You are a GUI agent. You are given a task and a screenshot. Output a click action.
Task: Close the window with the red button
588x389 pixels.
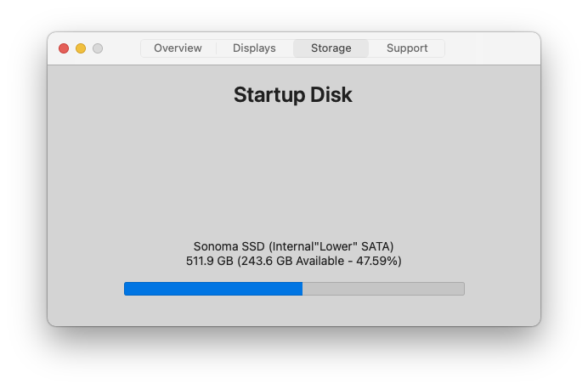64,48
